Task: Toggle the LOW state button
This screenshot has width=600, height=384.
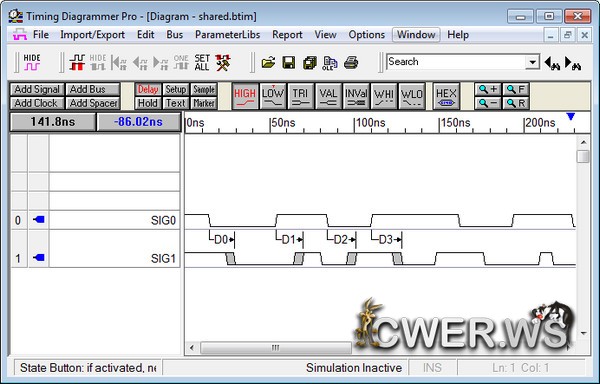Action: click(x=273, y=96)
